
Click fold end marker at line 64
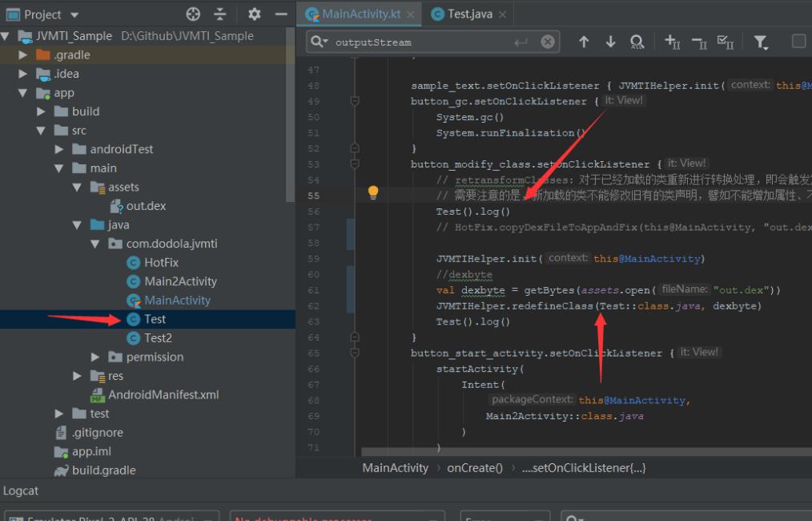point(355,337)
